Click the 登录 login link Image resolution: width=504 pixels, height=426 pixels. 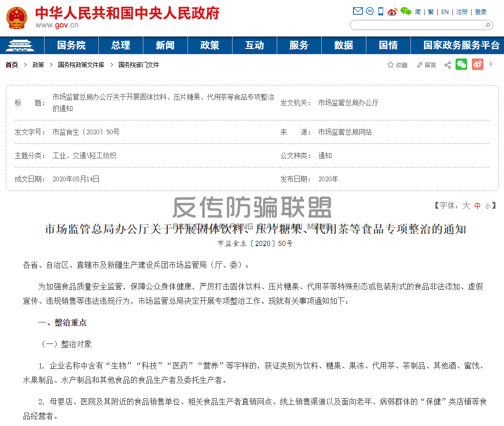click(x=481, y=12)
